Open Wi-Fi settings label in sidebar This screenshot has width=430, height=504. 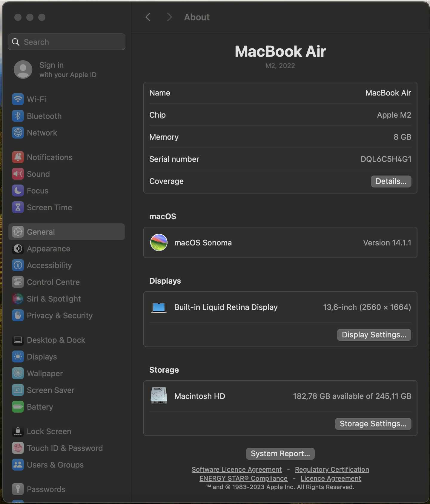point(36,99)
